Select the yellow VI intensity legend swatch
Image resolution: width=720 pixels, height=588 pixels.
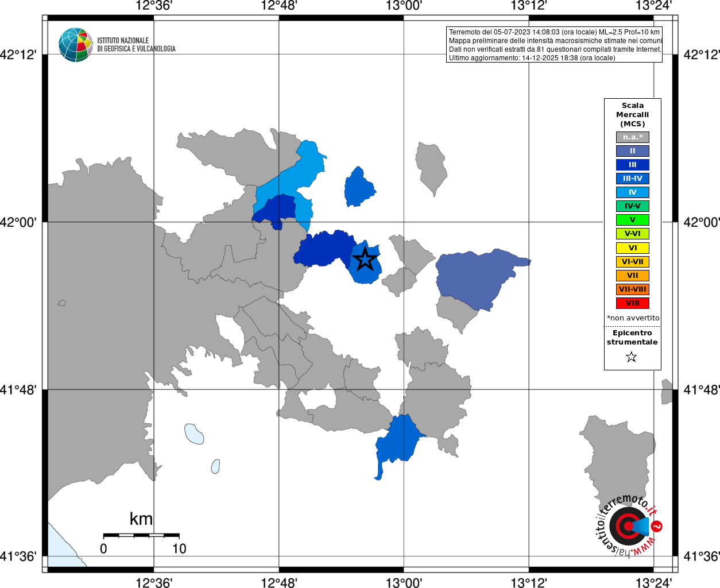click(x=633, y=248)
